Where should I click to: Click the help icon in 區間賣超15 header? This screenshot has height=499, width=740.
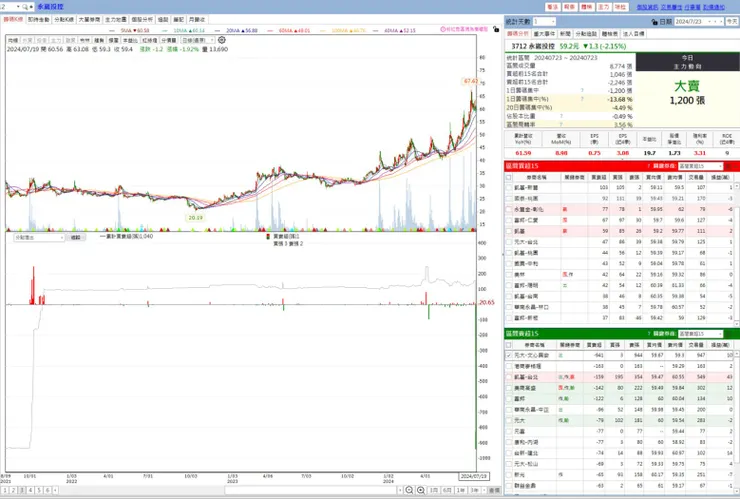click(x=648, y=334)
